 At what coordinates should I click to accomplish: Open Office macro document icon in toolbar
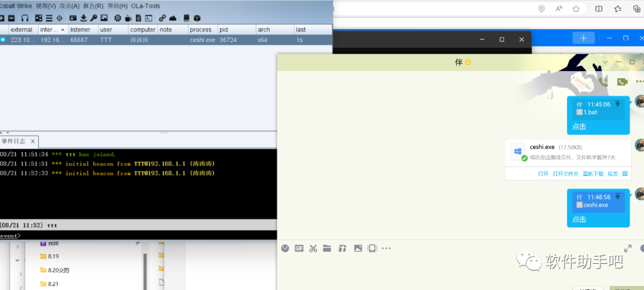[x=138, y=18]
